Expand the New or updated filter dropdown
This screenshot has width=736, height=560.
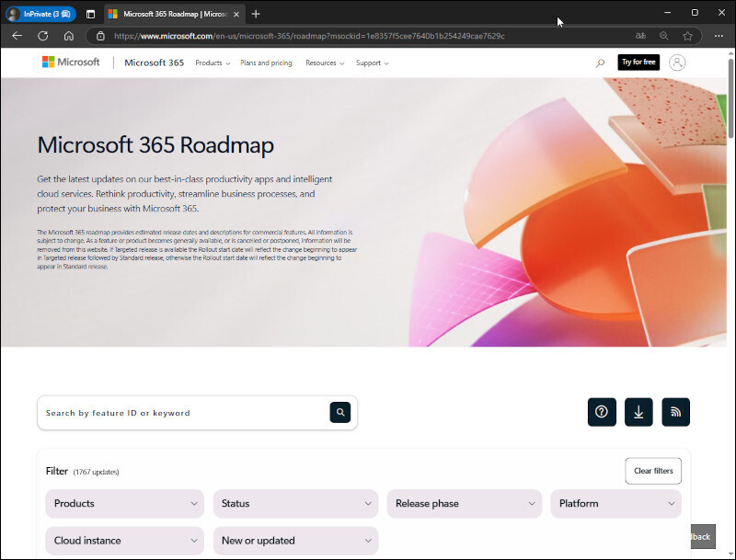[x=295, y=541]
